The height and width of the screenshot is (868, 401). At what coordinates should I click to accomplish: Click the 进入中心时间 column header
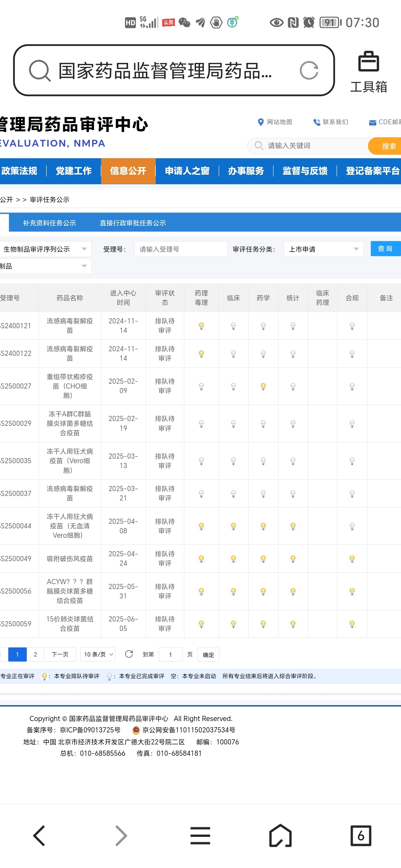point(123,298)
